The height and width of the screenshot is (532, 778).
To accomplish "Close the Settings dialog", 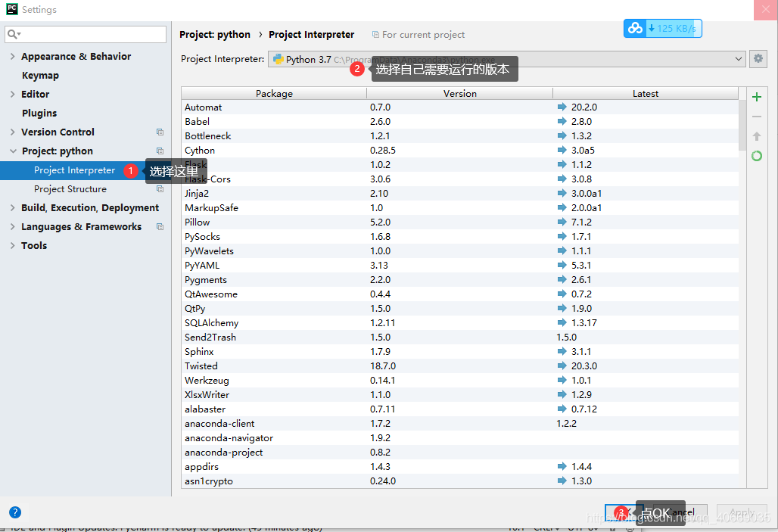I will point(766,10).
